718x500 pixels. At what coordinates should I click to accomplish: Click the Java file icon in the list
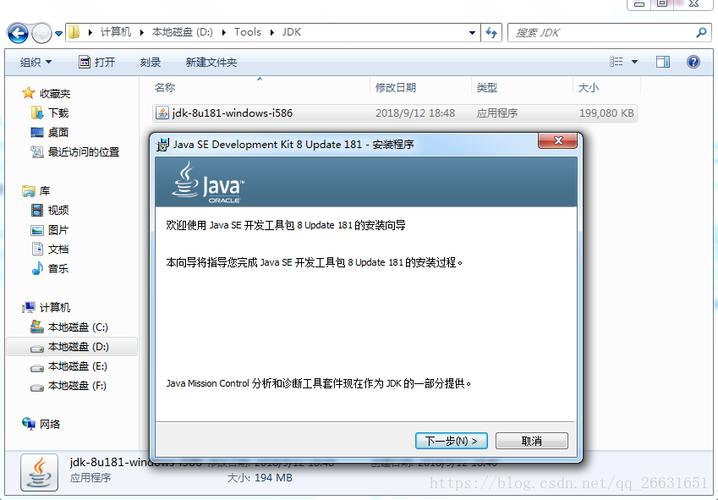(x=162, y=113)
